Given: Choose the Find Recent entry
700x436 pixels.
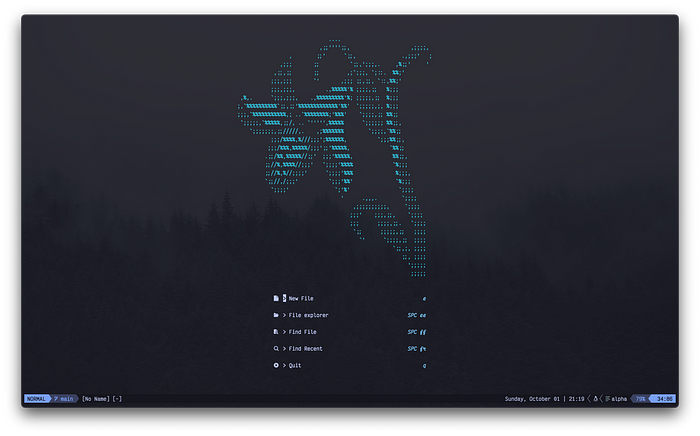Looking at the screenshot, I should [x=350, y=349].
